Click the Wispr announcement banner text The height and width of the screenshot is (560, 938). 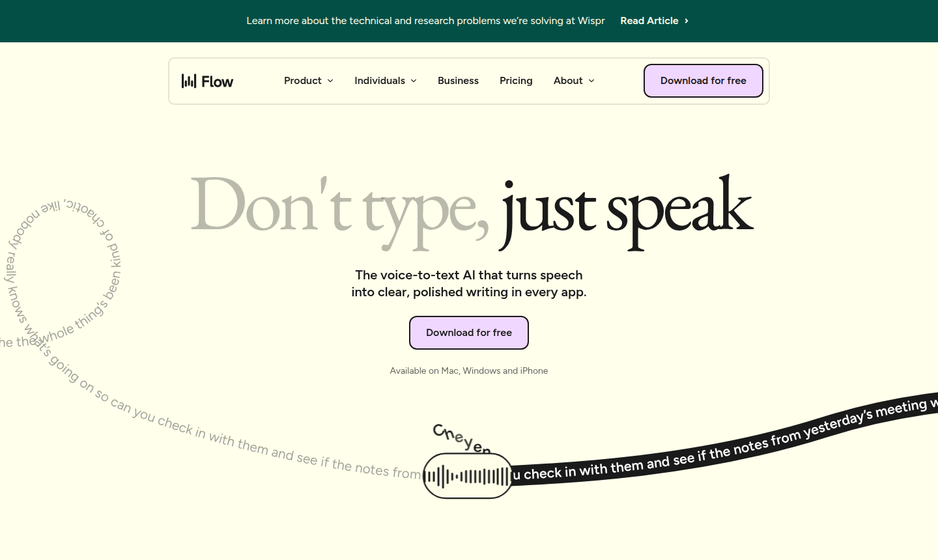(x=425, y=21)
